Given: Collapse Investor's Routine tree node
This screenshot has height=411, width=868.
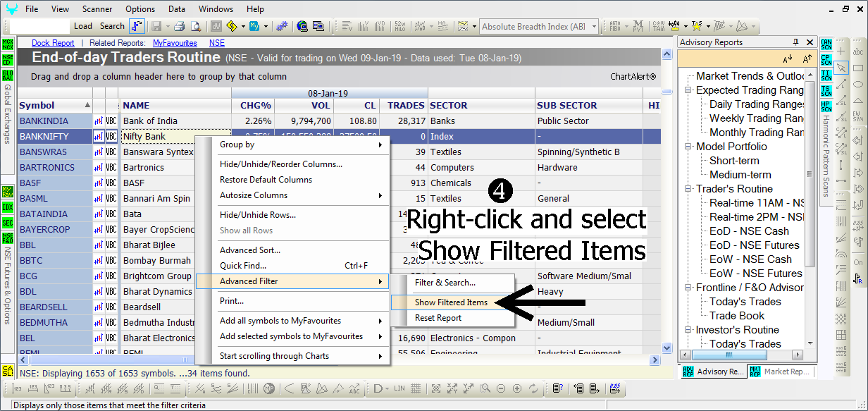Looking at the screenshot, I should coord(688,330).
